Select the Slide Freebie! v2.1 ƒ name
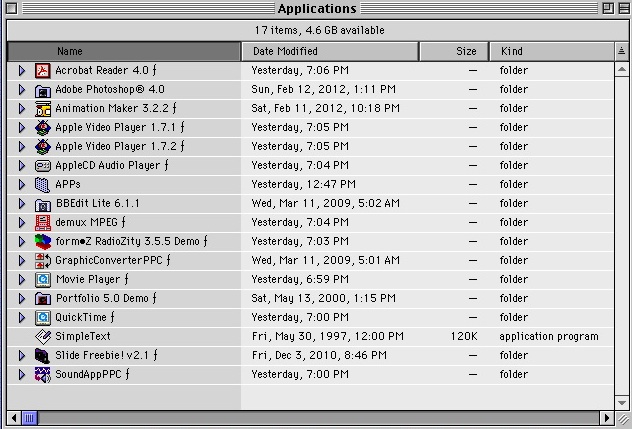The image size is (632, 429). (107, 355)
